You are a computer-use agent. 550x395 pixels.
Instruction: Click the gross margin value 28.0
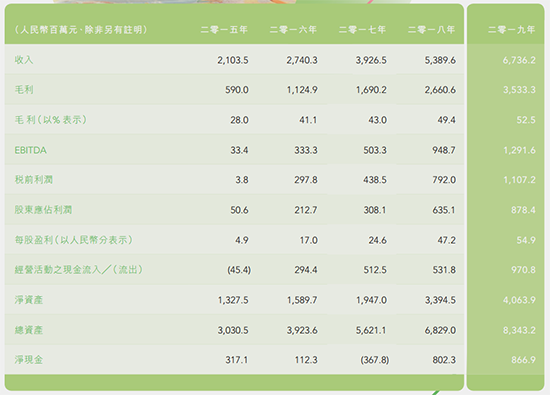(x=239, y=120)
